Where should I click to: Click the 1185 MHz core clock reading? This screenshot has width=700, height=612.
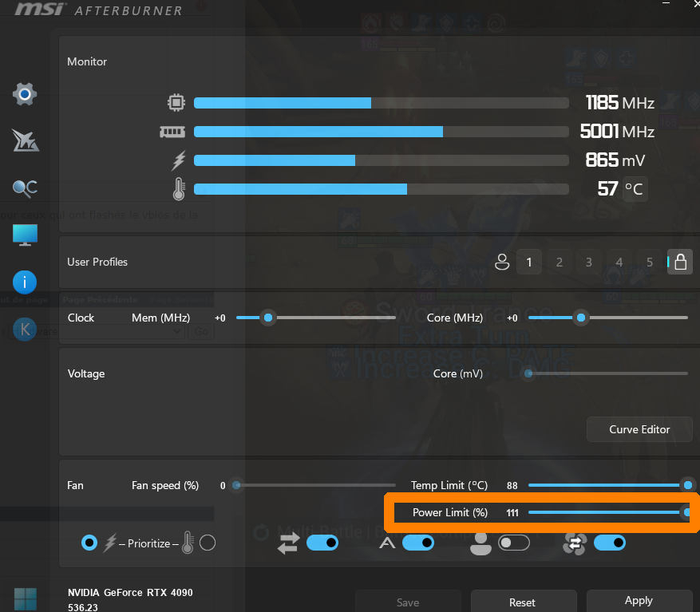[619, 103]
